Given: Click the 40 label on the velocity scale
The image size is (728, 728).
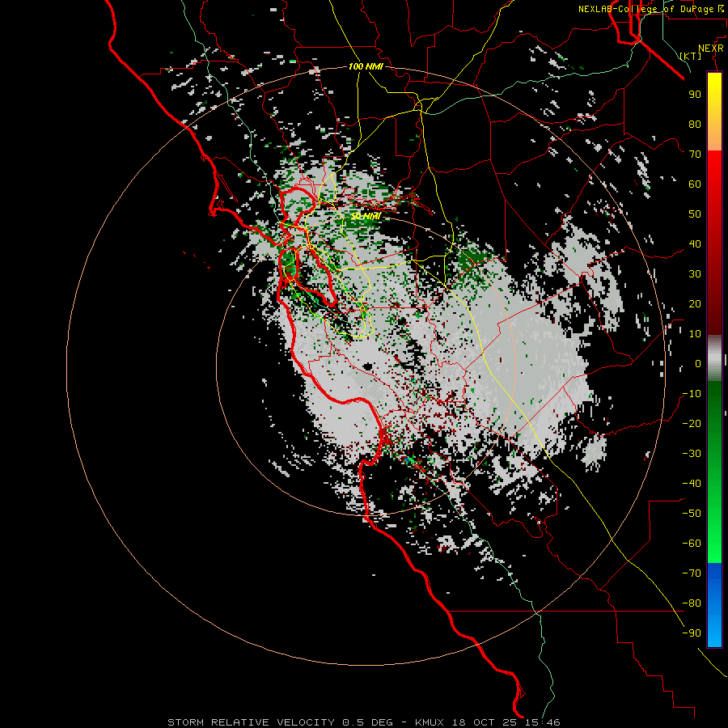Looking at the screenshot, I should (695, 243).
